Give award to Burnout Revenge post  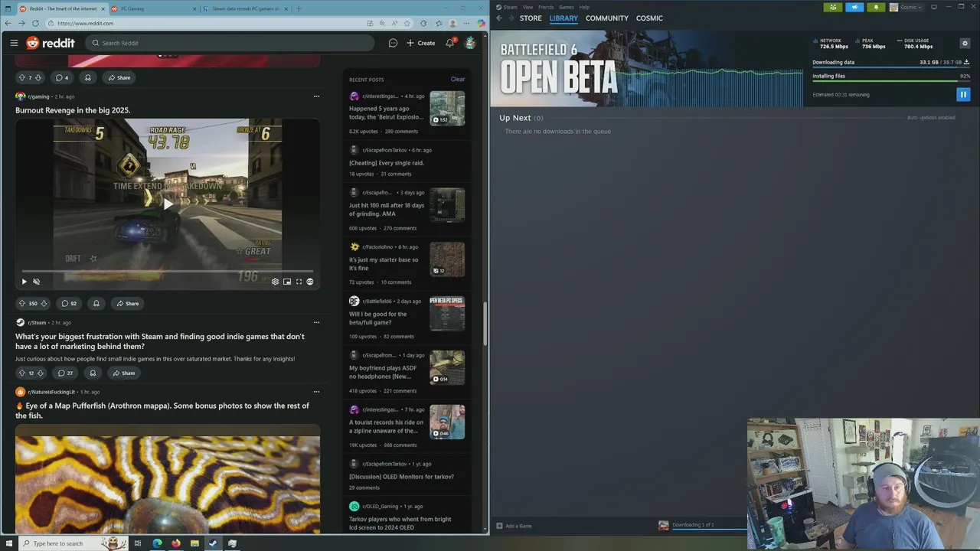click(96, 303)
